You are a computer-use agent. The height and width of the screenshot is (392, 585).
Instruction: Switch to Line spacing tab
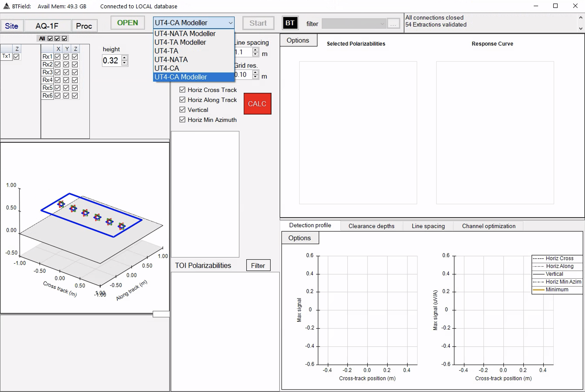click(428, 226)
